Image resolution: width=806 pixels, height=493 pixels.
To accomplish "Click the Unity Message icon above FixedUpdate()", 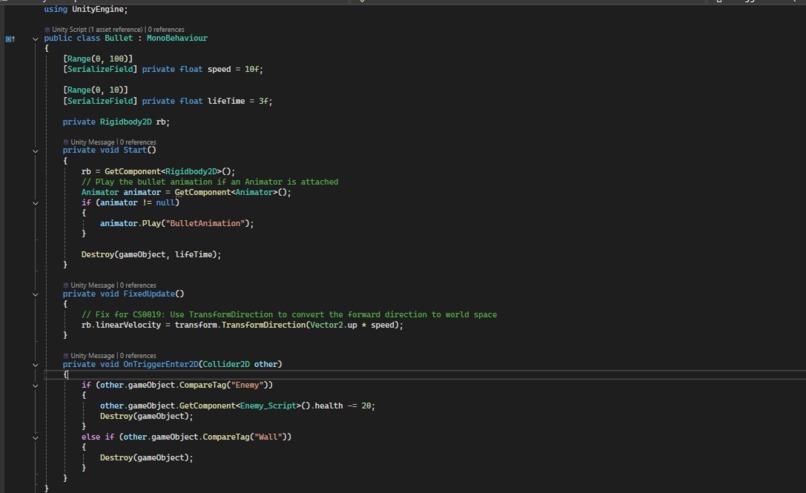I will (x=66, y=285).
